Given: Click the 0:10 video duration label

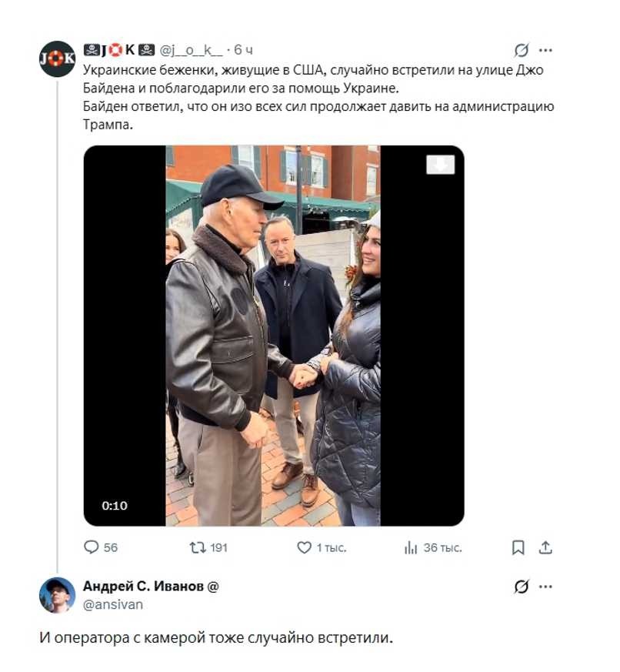Looking at the screenshot, I should tap(115, 505).
